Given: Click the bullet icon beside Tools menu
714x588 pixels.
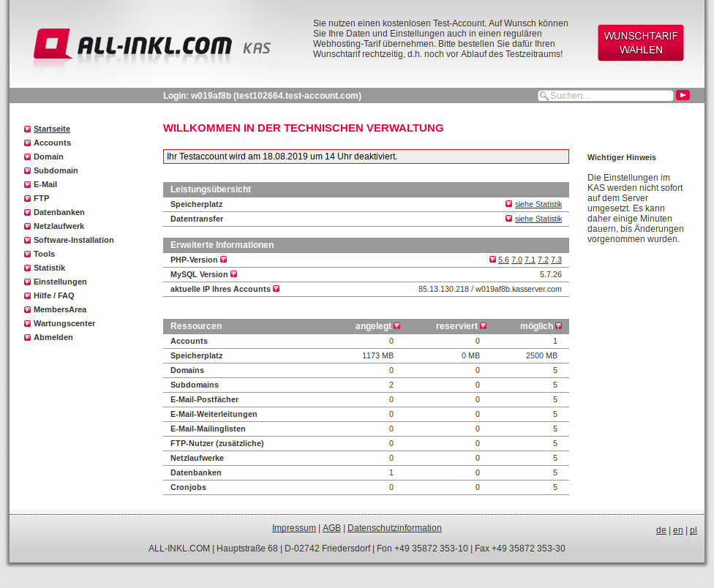Looking at the screenshot, I should [27, 255].
